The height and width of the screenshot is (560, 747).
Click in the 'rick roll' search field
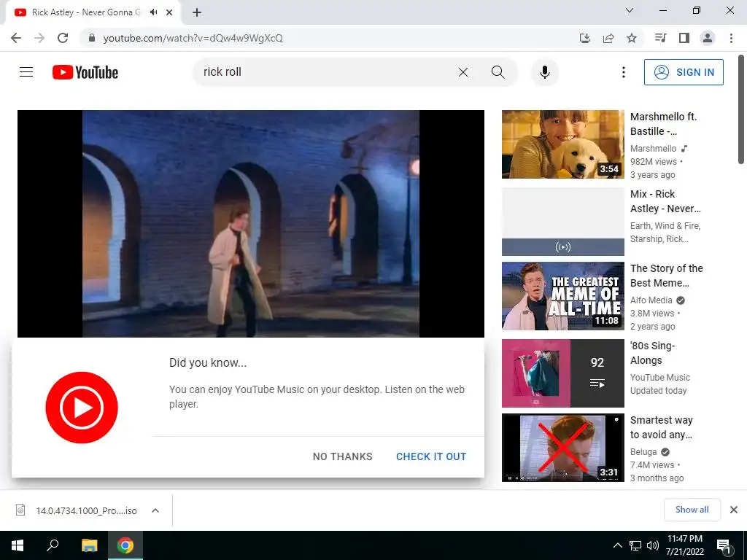[x=324, y=72]
